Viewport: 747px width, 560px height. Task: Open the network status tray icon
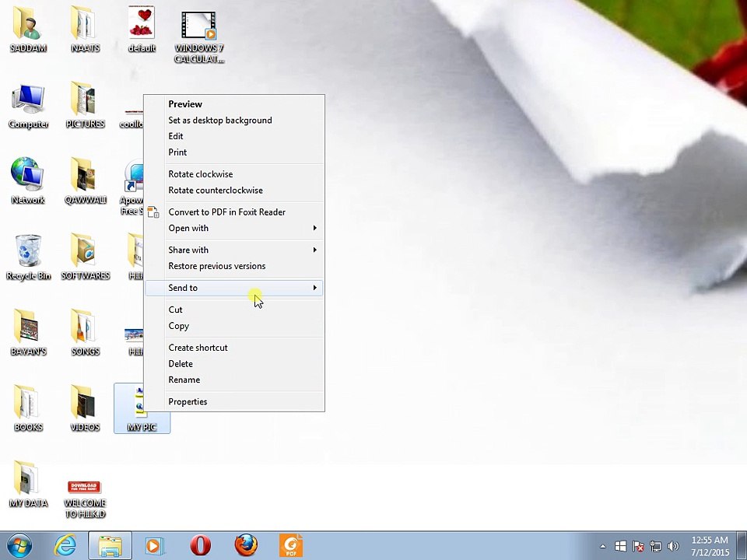(655, 546)
